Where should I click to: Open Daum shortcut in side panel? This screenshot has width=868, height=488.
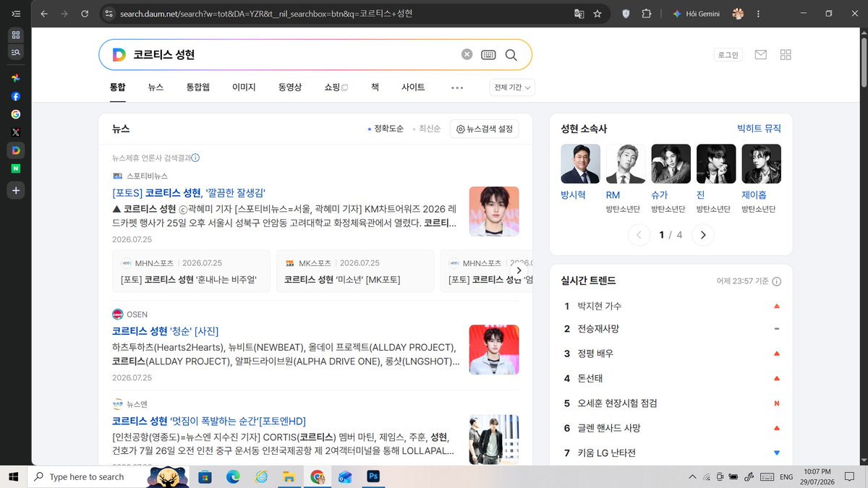pos(16,150)
